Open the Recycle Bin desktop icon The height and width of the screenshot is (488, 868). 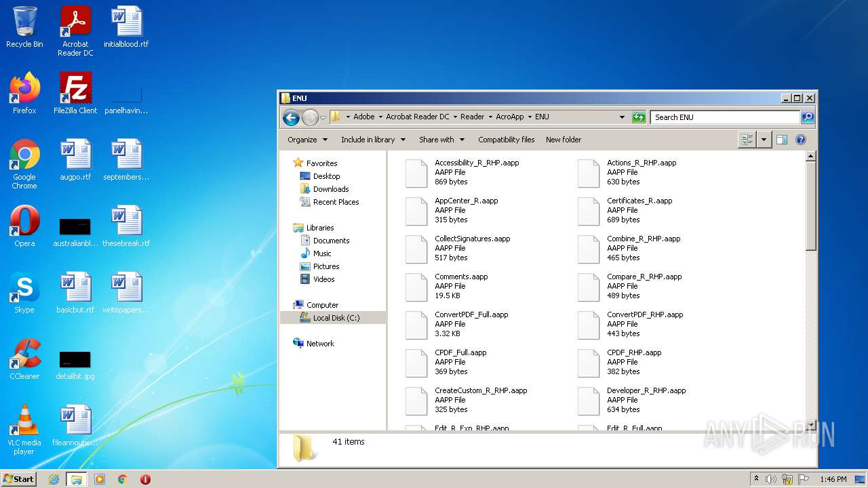click(x=24, y=27)
